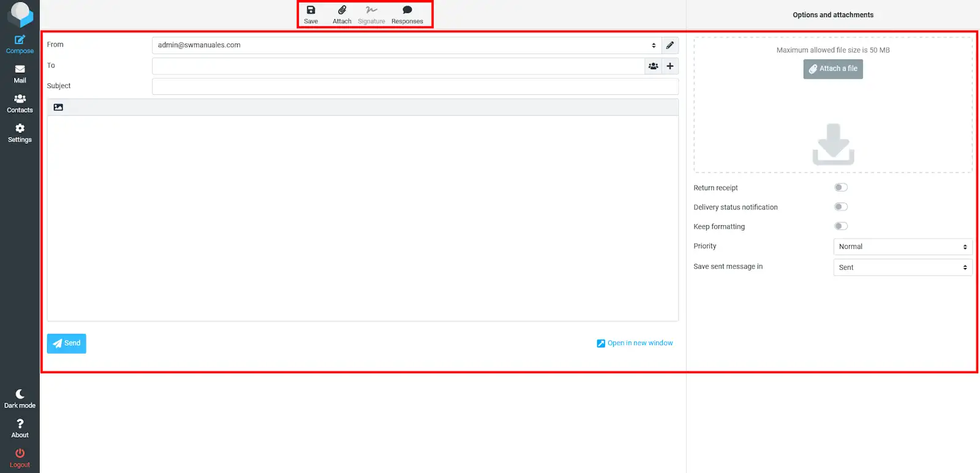Viewport: 980px width, 473px height.
Task: Click the edit identities pencil icon
Action: 670,45
